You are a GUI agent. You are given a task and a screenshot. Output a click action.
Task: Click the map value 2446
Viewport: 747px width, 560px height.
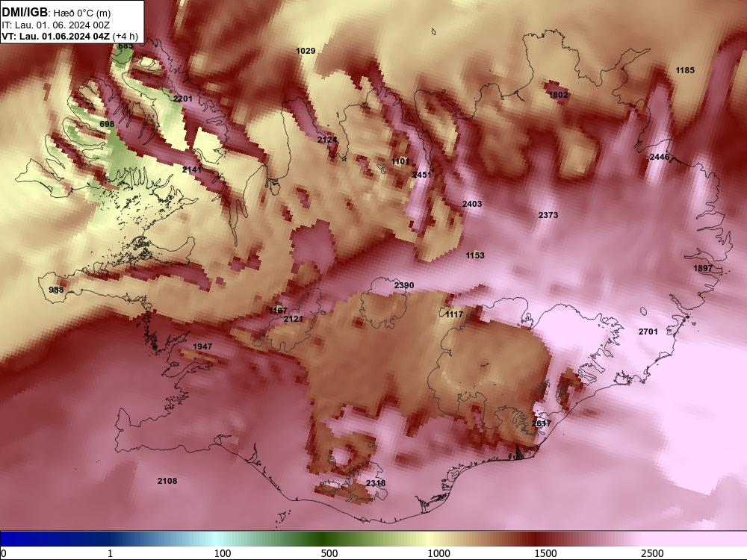pos(660,157)
